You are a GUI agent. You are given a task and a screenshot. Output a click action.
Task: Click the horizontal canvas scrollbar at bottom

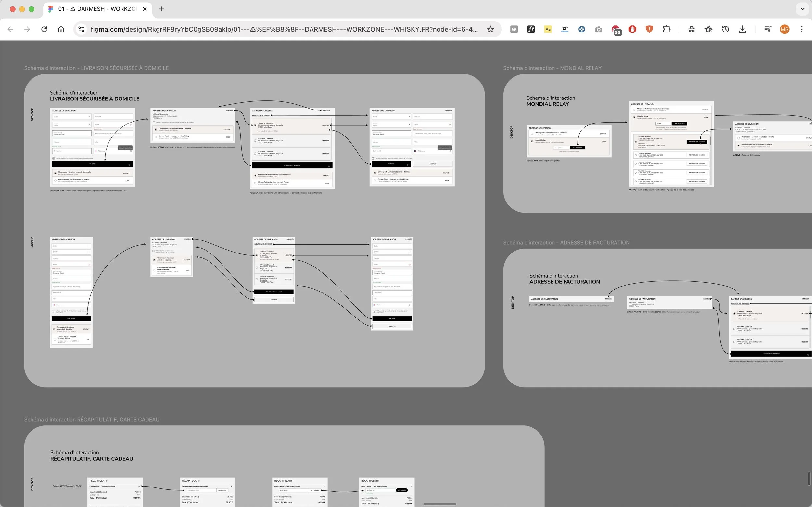click(x=439, y=504)
